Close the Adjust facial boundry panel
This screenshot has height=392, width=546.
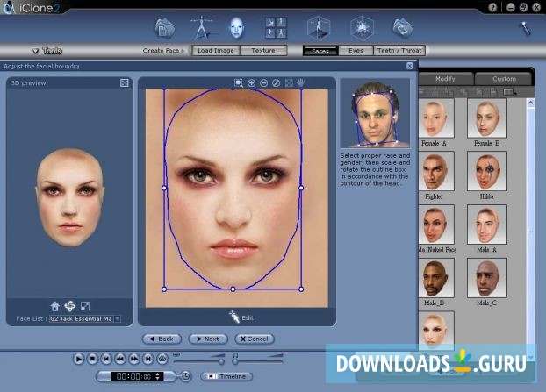tap(409, 66)
